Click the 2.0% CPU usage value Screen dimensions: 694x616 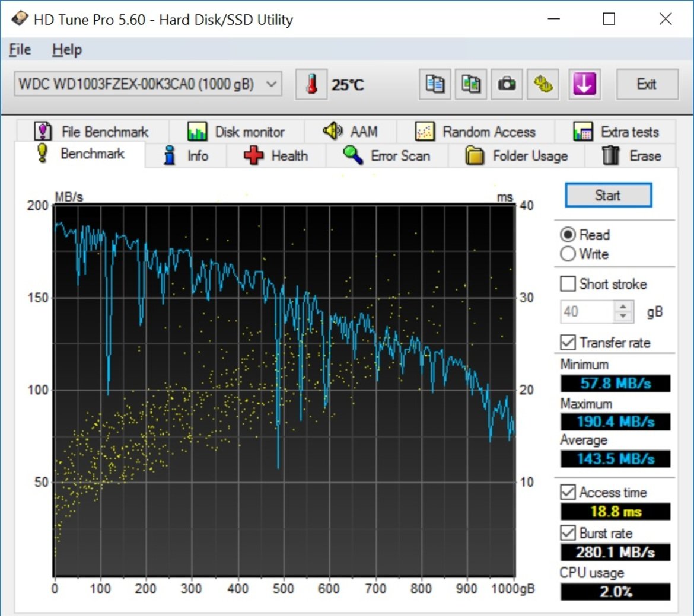click(615, 592)
